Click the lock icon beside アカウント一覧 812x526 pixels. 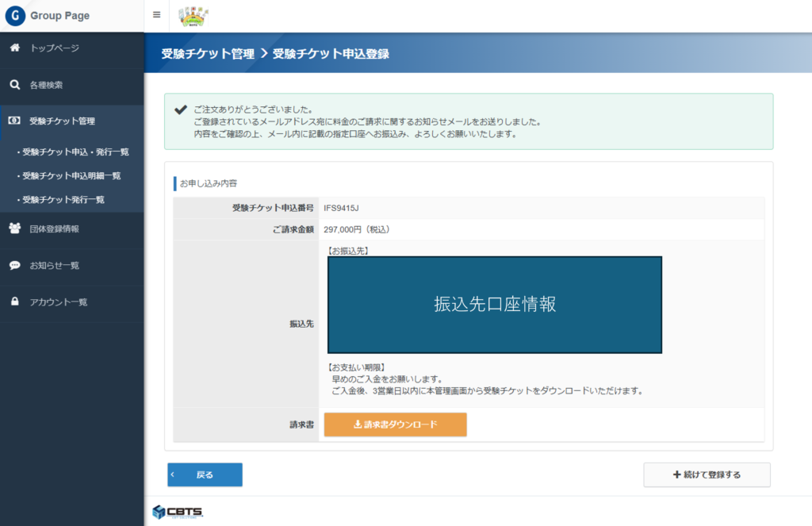point(14,302)
